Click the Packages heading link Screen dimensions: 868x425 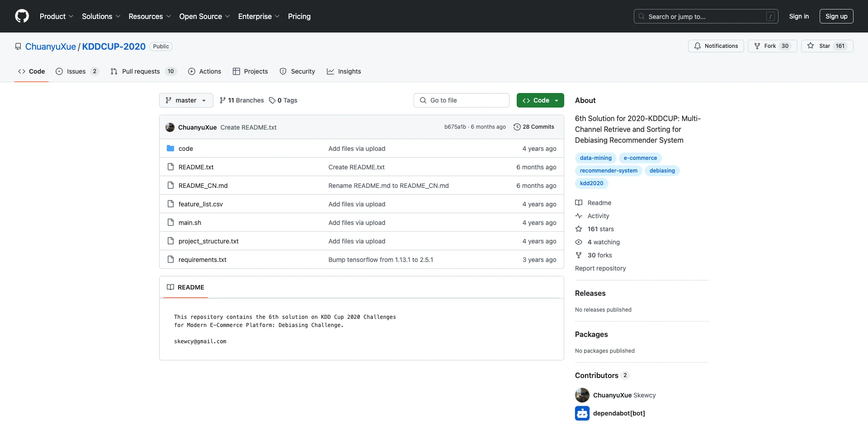tap(591, 334)
